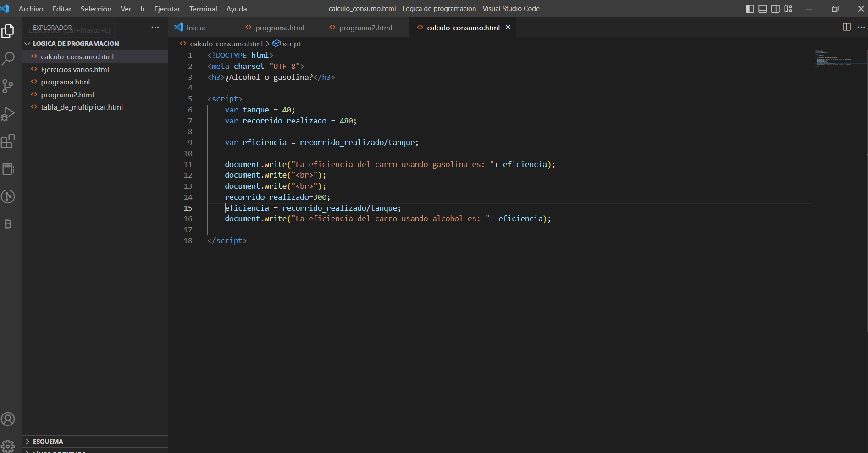Viewport: 868px width, 453px height.
Task: Open the Search view icon
Action: [8, 58]
